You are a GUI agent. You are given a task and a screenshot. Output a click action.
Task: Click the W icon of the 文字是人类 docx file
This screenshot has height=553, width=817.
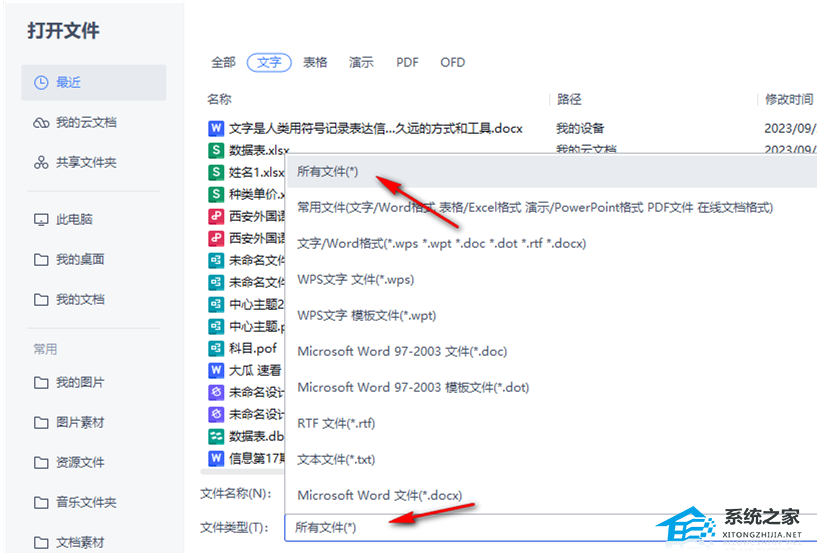[216, 128]
